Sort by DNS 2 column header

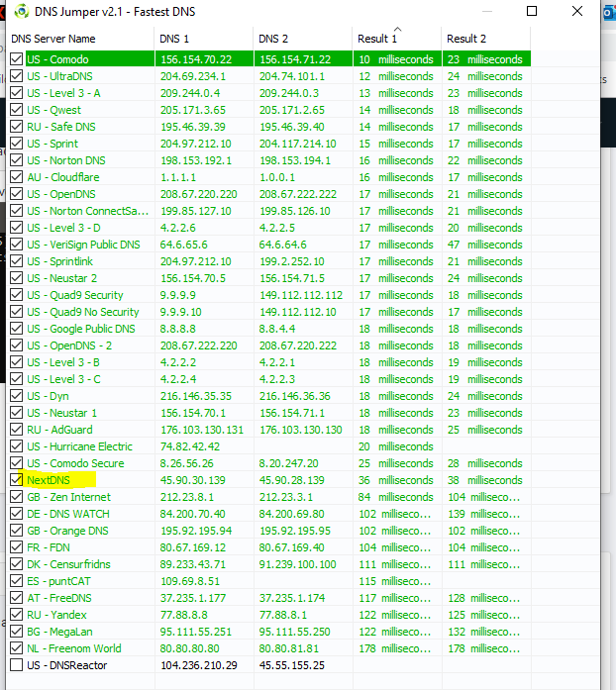[303, 39]
